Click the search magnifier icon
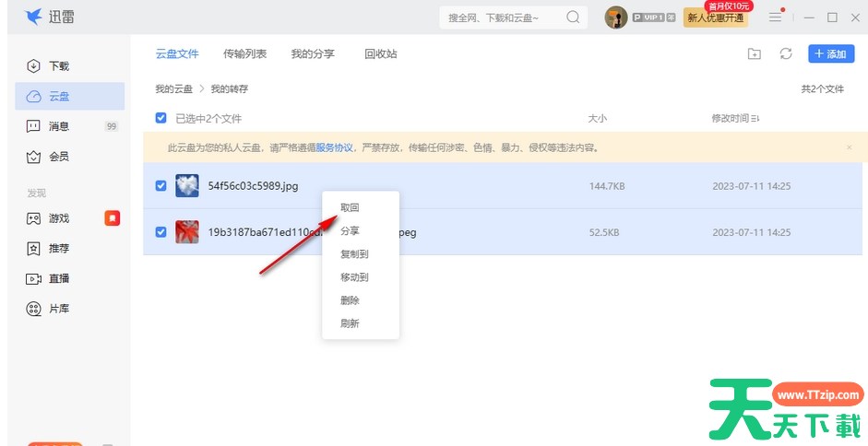This screenshot has width=868, height=446. tap(573, 18)
